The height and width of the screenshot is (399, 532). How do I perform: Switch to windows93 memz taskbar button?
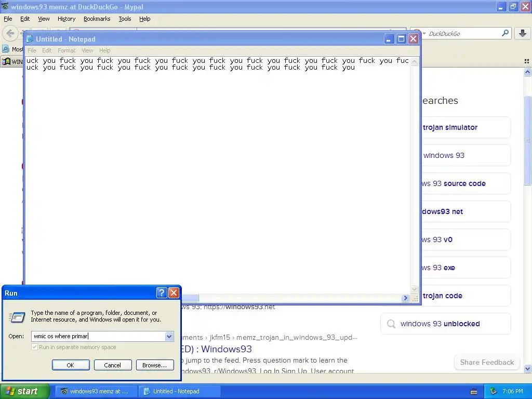(x=96, y=391)
